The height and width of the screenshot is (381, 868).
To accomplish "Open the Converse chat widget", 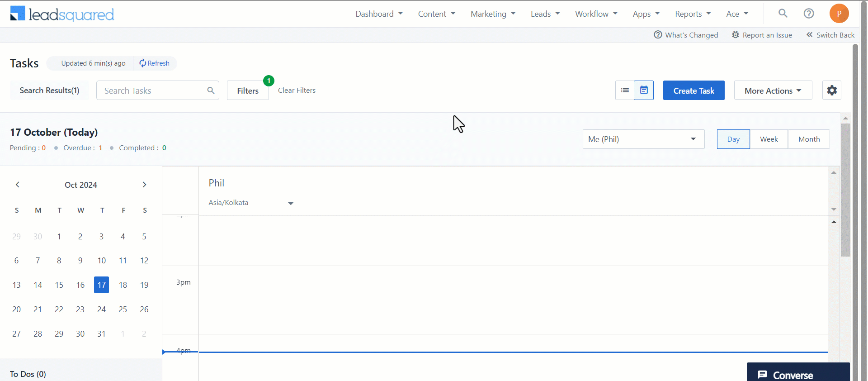I will 798,372.
